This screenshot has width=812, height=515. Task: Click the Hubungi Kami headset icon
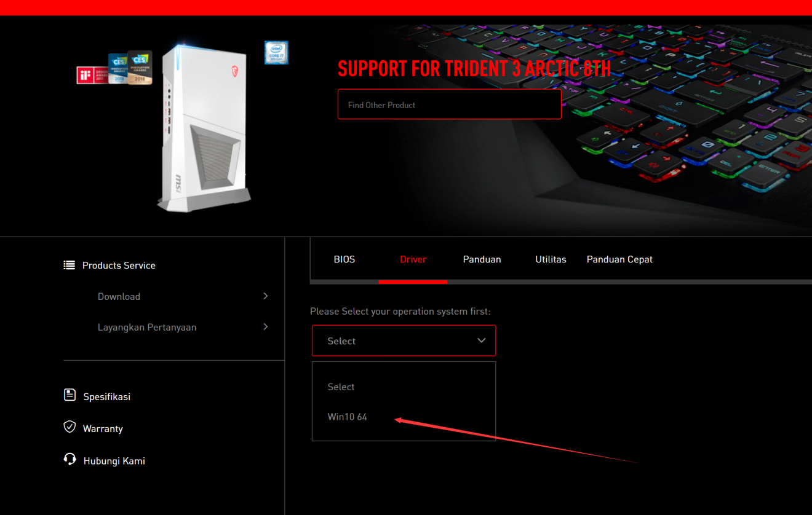click(x=70, y=460)
